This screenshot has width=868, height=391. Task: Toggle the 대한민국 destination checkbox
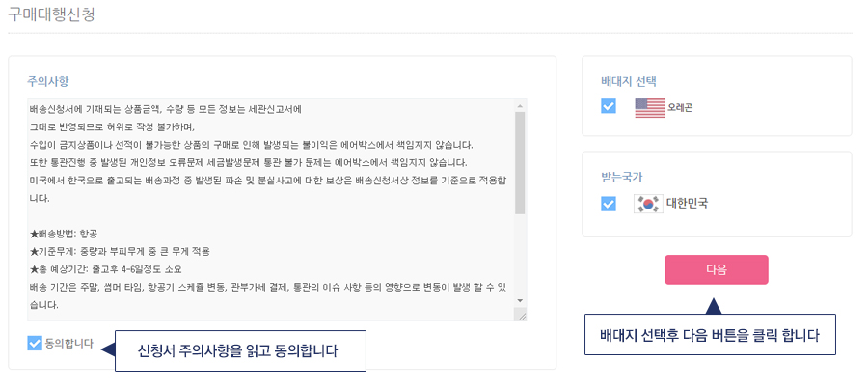click(x=609, y=204)
